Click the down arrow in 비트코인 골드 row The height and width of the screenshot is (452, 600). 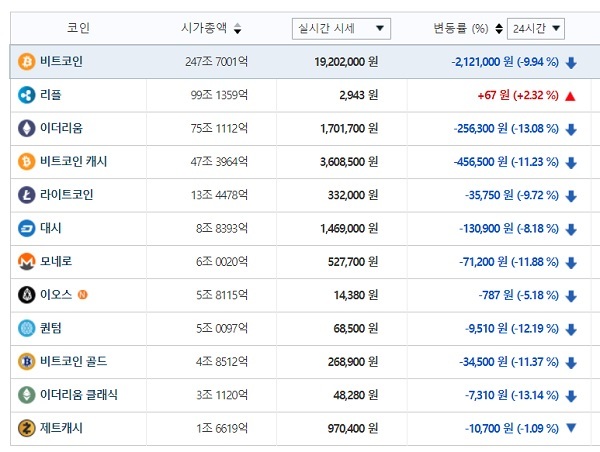(x=571, y=362)
